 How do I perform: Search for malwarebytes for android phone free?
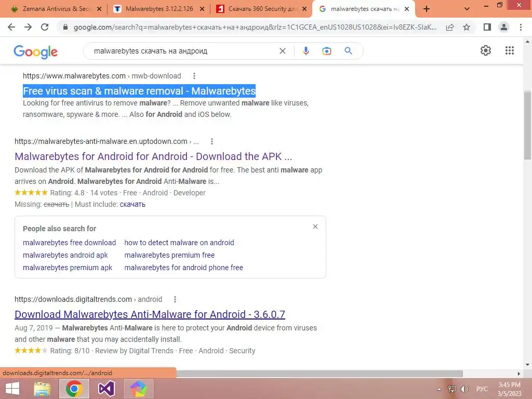pyautogui.click(x=183, y=268)
